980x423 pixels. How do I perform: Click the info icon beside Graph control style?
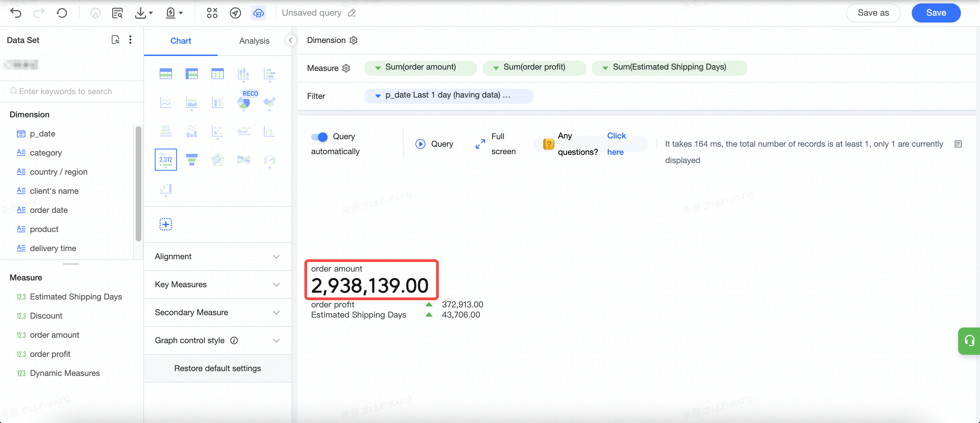[x=234, y=340]
